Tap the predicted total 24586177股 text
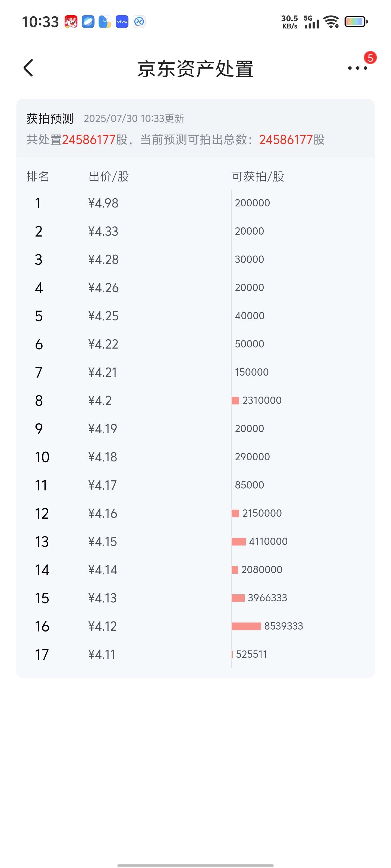This screenshot has width=391, height=868. click(292, 139)
